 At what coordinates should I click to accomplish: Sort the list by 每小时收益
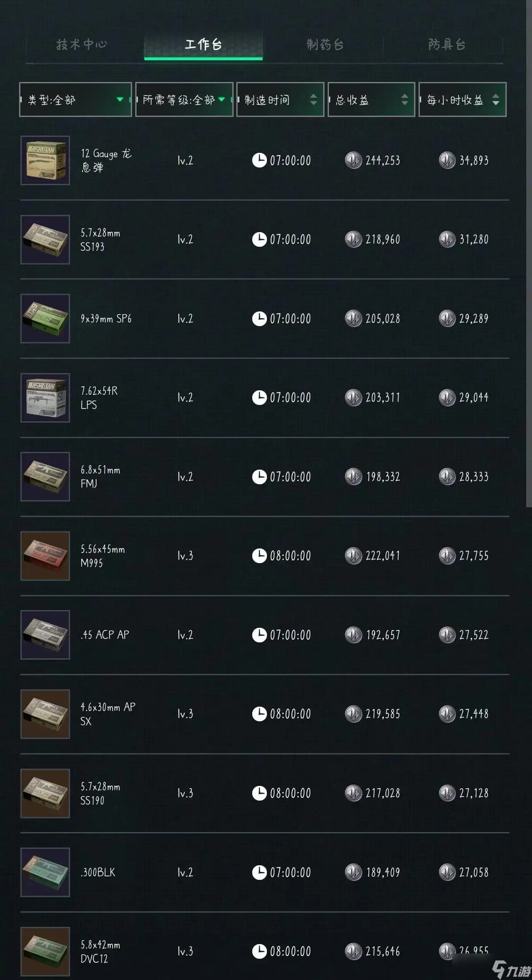[x=462, y=100]
